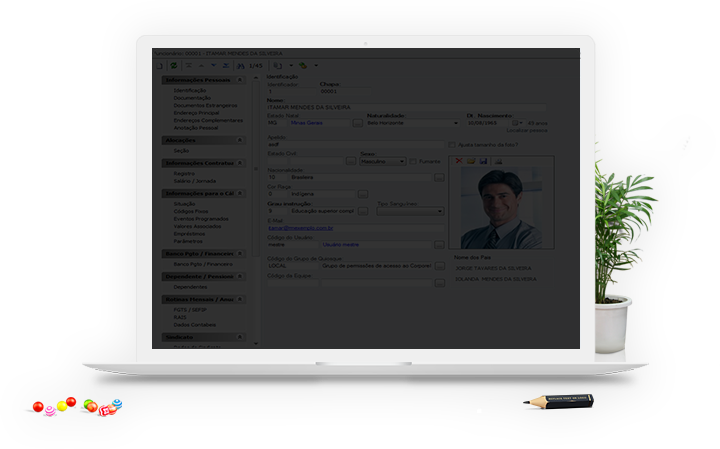Open Código da Equipe lookup ellipsis button
The width and height of the screenshot is (720, 449).
pos(439,283)
